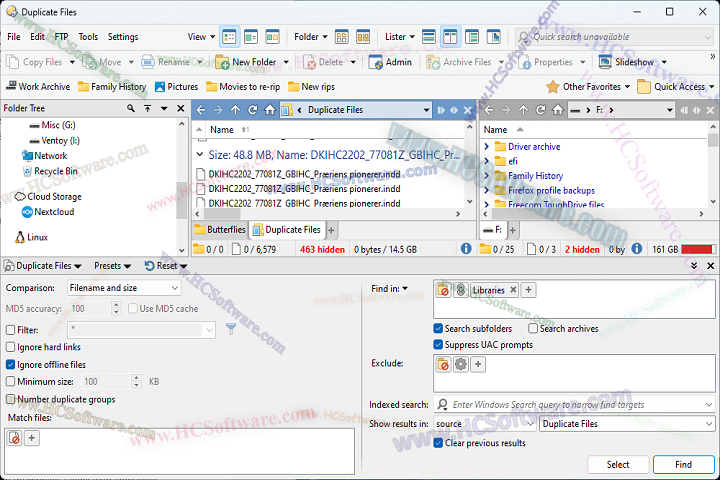Click the Indexed search query field

pos(574,405)
